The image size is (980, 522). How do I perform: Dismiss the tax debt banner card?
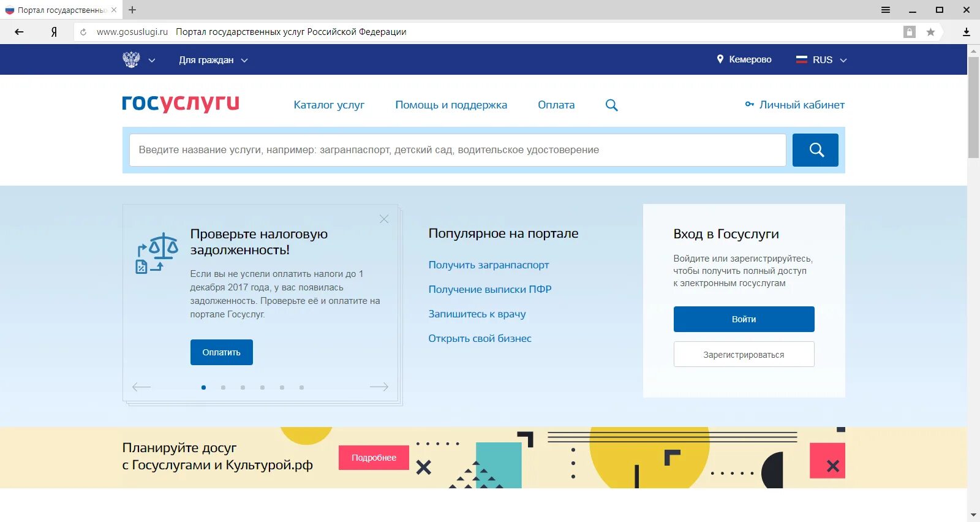click(x=384, y=219)
